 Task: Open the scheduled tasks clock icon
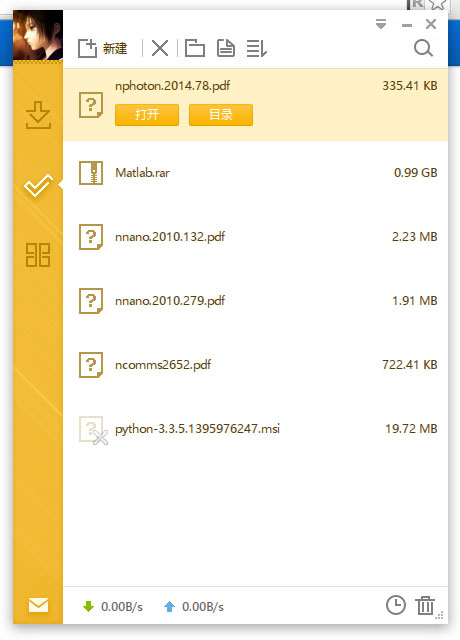tap(396, 605)
